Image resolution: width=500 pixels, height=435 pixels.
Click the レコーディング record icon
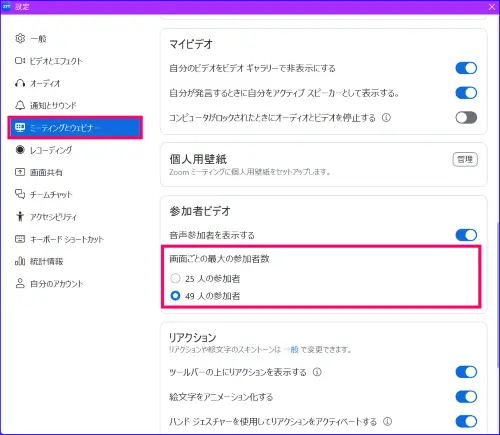coord(20,150)
